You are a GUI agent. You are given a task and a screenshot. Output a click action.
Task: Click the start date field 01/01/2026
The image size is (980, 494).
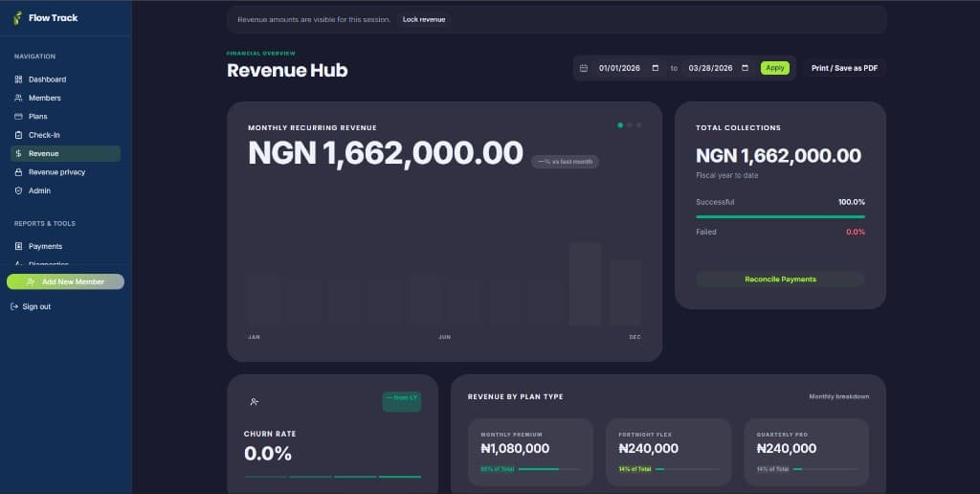point(629,68)
